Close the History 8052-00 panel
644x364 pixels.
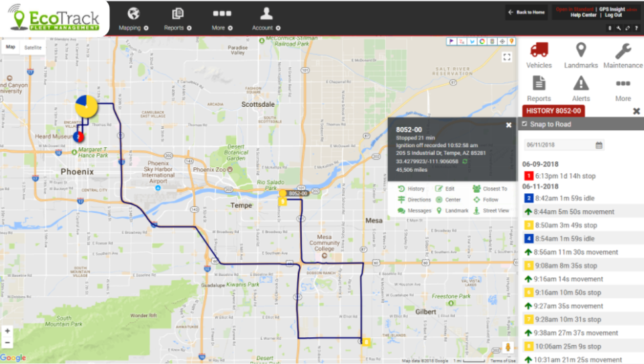point(636,111)
